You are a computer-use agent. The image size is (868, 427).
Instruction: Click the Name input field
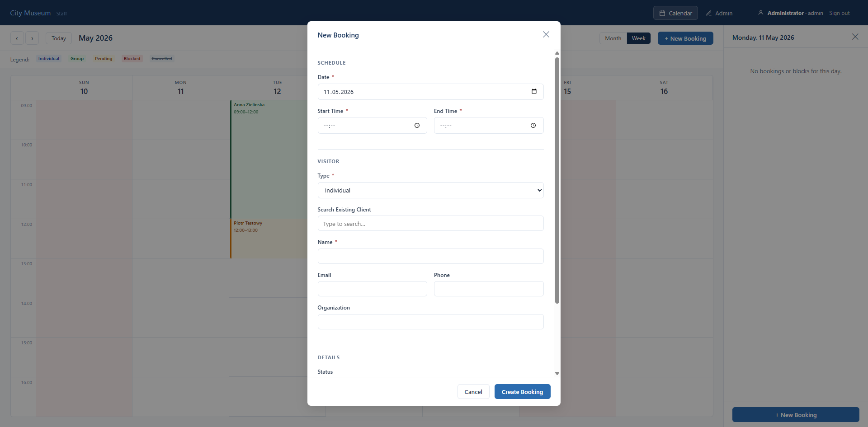[430, 256]
